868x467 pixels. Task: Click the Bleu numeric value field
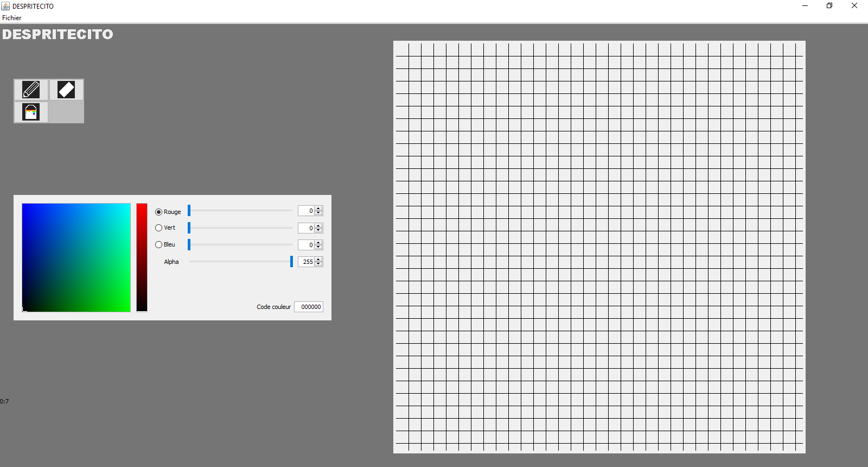pyautogui.click(x=306, y=244)
